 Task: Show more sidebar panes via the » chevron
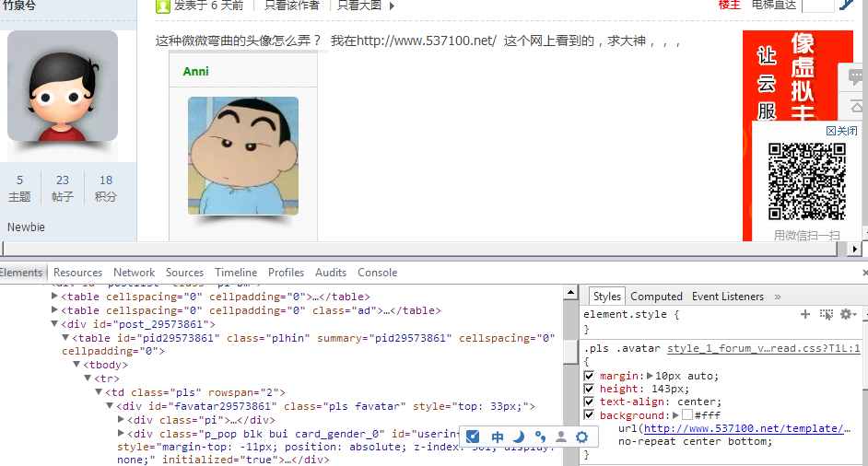coord(778,297)
